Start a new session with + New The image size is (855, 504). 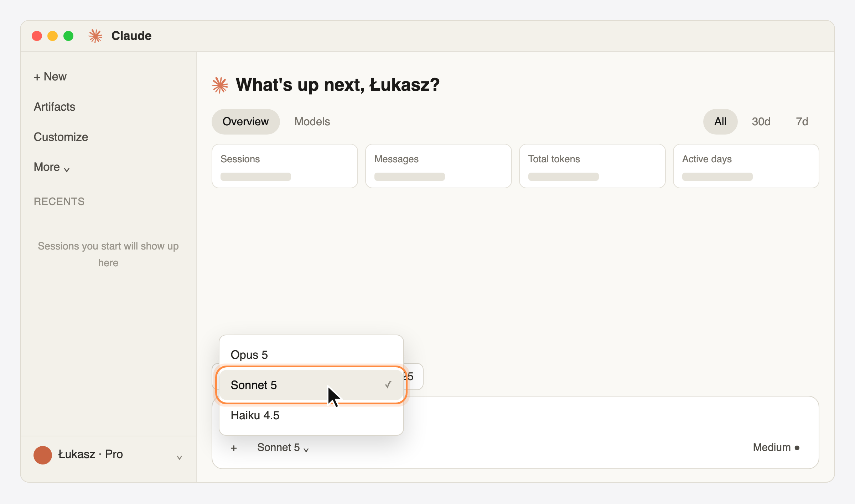(x=50, y=77)
